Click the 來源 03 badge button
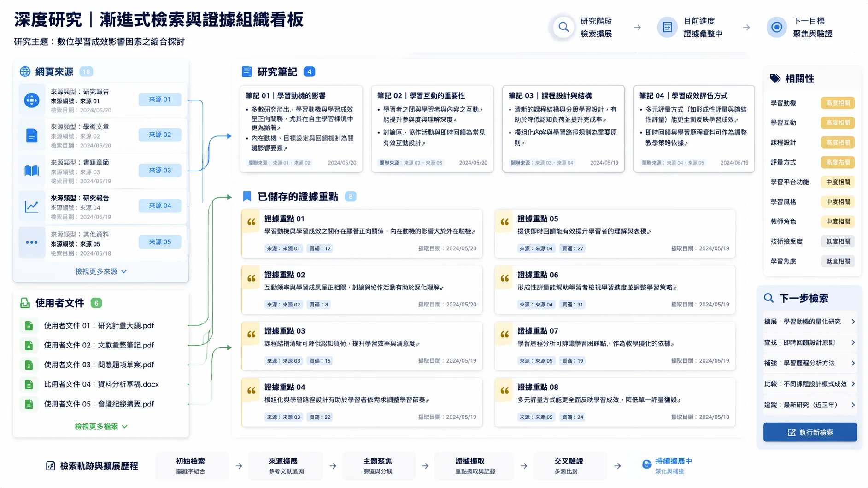Viewport: 868px width, 488px height. pos(160,171)
